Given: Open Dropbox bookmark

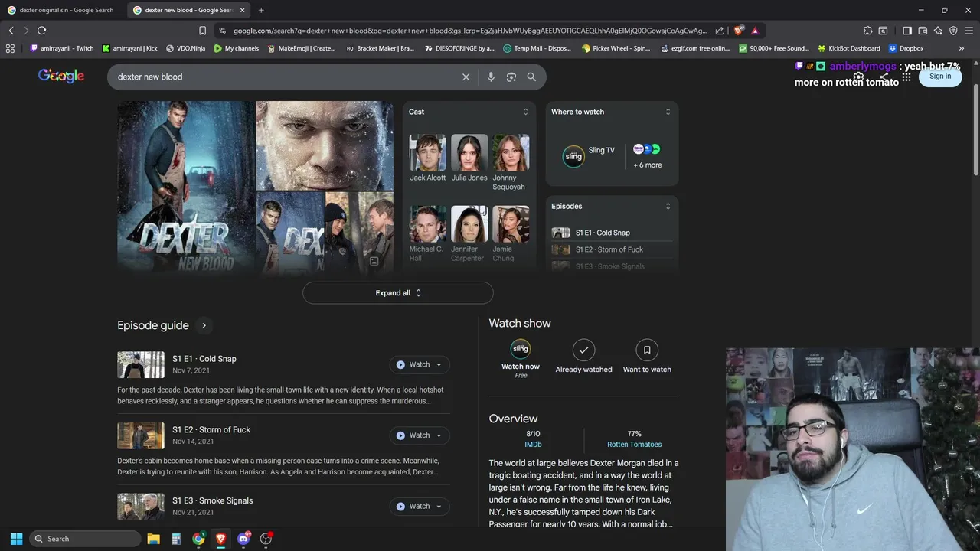Looking at the screenshot, I should pos(906,48).
